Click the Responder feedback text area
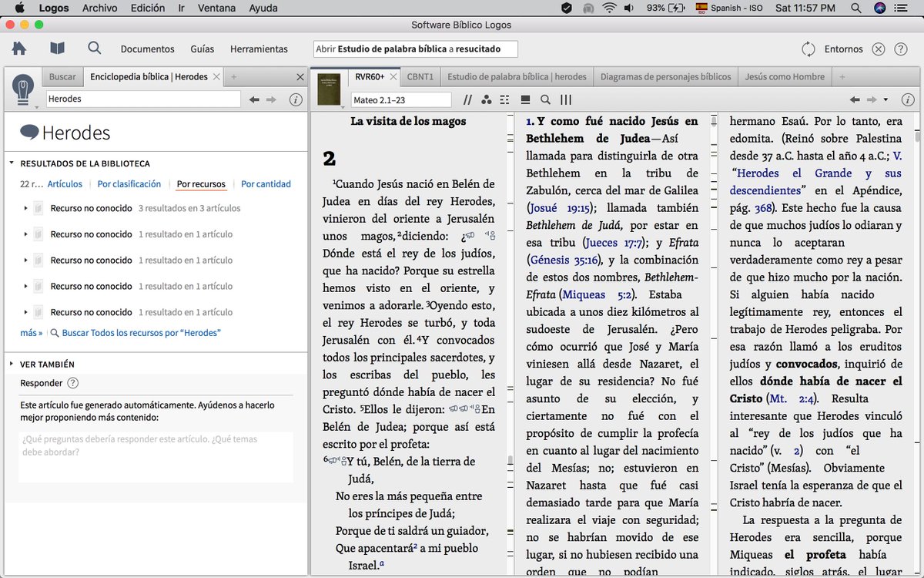Screen dimensions: 924x578 tap(156, 457)
